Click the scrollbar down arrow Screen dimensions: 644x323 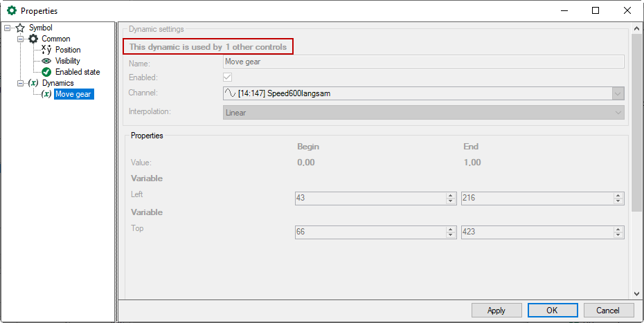click(636, 294)
